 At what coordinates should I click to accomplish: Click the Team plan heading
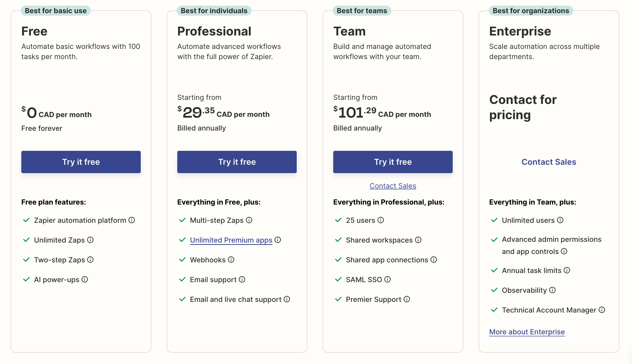pos(349,31)
